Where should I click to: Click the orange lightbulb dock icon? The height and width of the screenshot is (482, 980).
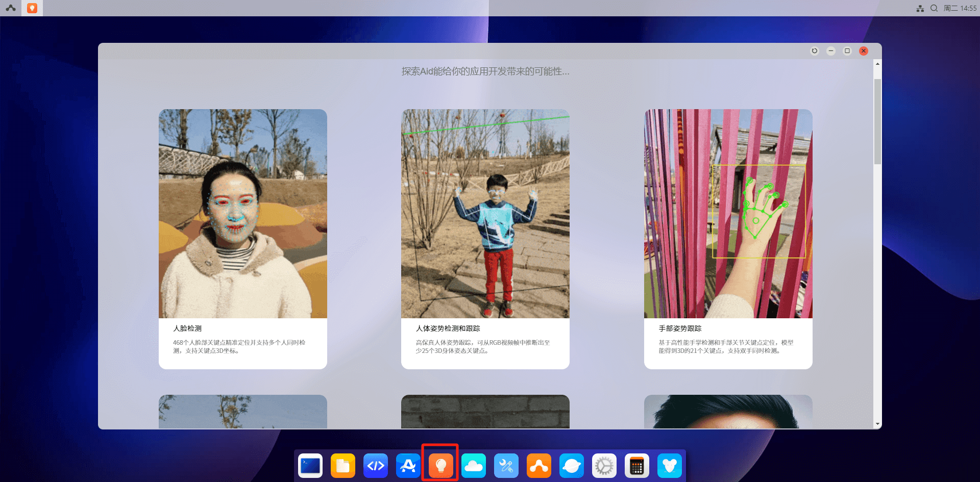click(x=440, y=466)
